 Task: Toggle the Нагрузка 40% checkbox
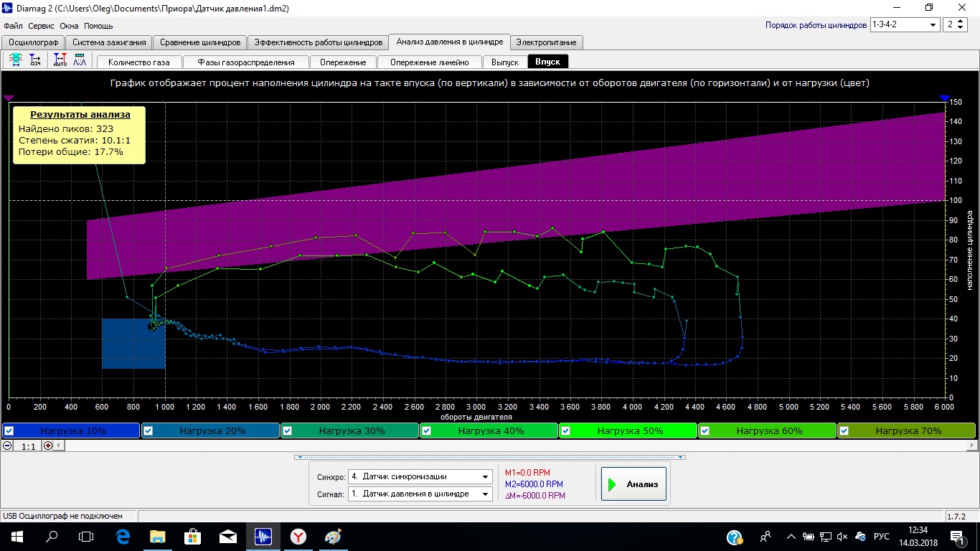tap(426, 430)
